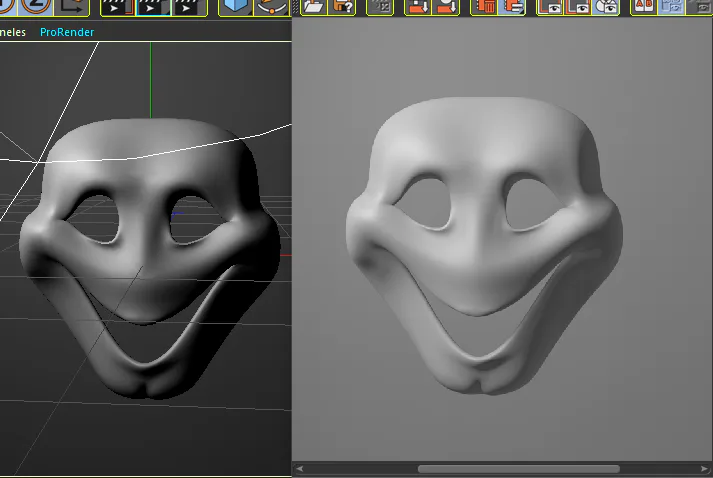The width and height of the screenshot is (713, 478).
Task: Click the highlighted orange list icon
Action: (512, 6)
